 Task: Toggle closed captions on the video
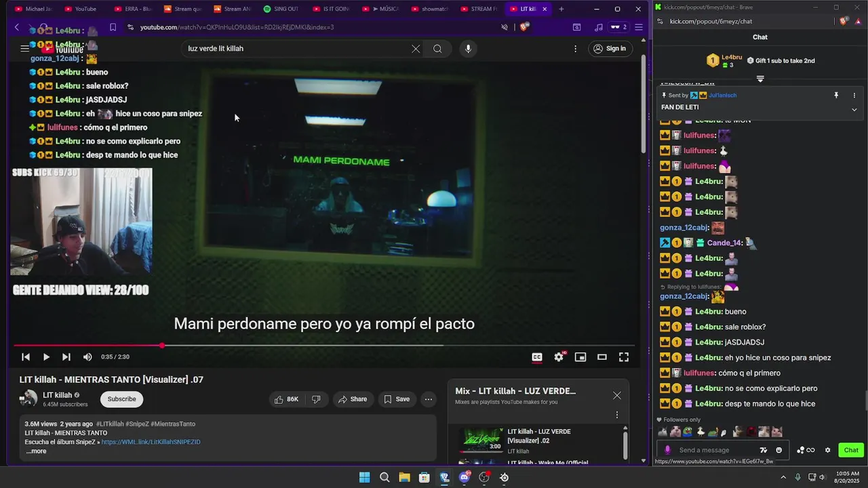[537, 357]
